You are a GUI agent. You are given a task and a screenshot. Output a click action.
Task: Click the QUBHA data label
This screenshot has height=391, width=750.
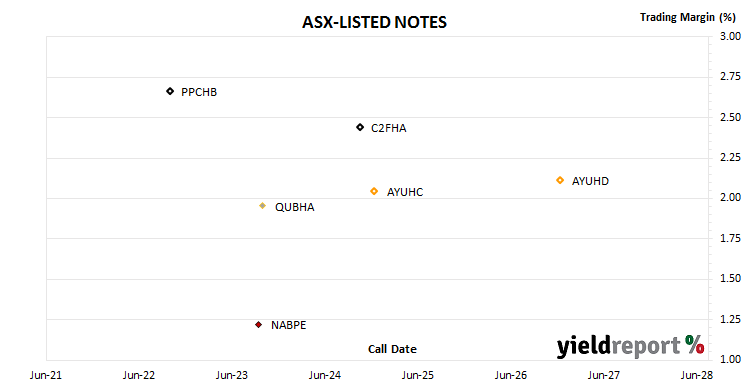click(x=295, y=208)
